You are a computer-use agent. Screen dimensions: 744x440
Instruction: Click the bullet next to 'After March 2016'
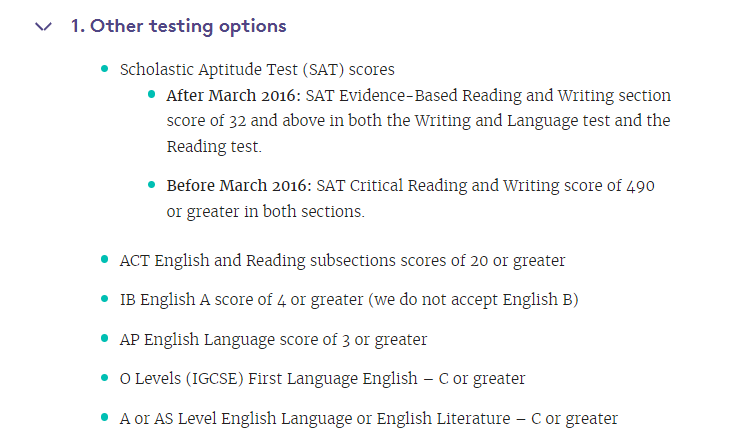point(152,95)
